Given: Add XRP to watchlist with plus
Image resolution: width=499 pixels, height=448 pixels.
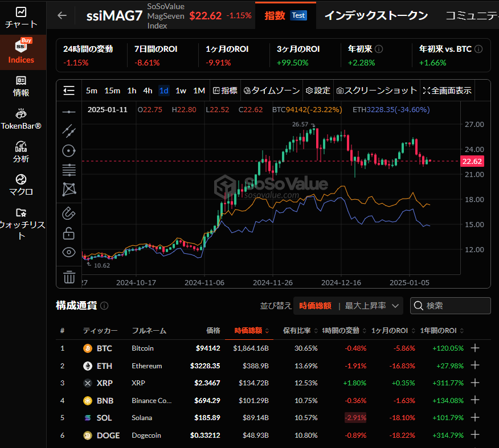Looking at the screenshot, I should 475,383.
